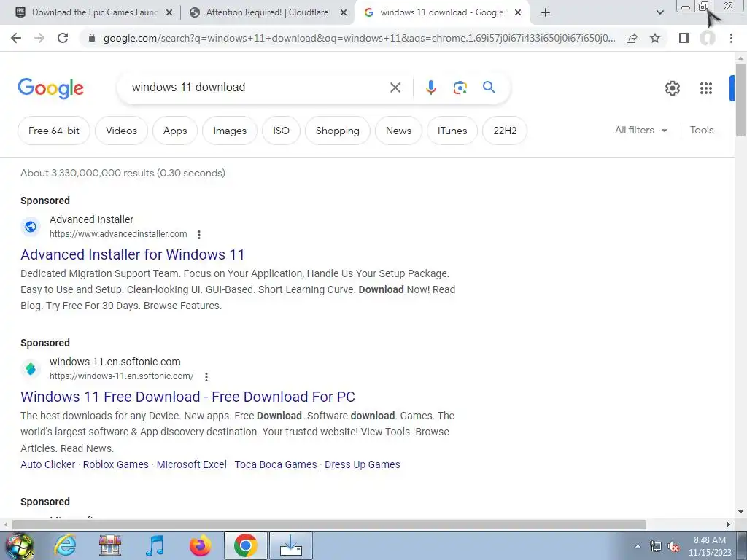Show hidden system tray icons

pos(638,547)
